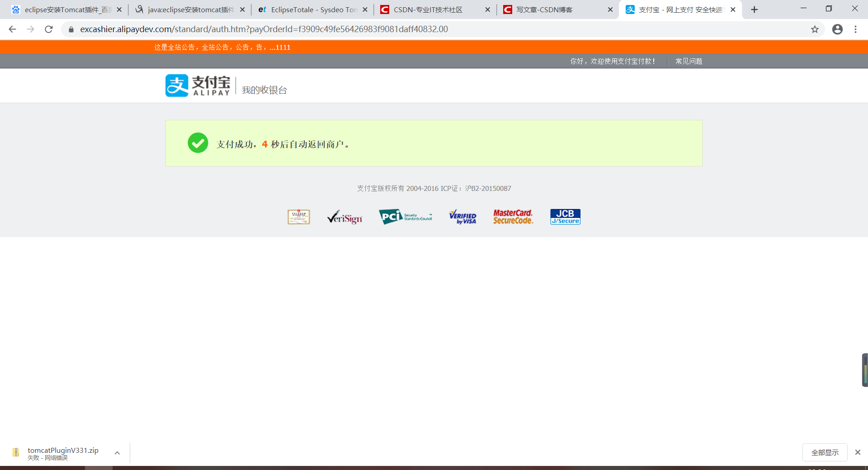Click the Verified by VISA logo
Screen dimensions: 868x470
pyautogui.click(x=462, y=217)
